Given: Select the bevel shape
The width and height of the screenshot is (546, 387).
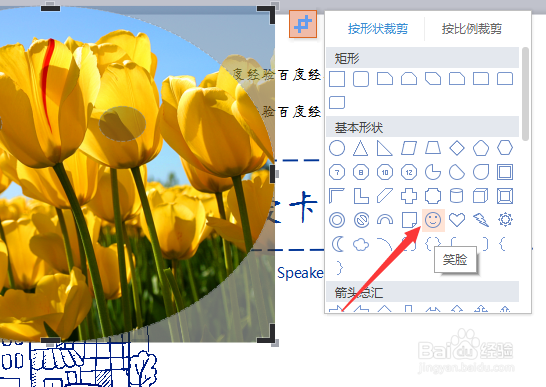Looking at the screenshot, I should [505, 196].
